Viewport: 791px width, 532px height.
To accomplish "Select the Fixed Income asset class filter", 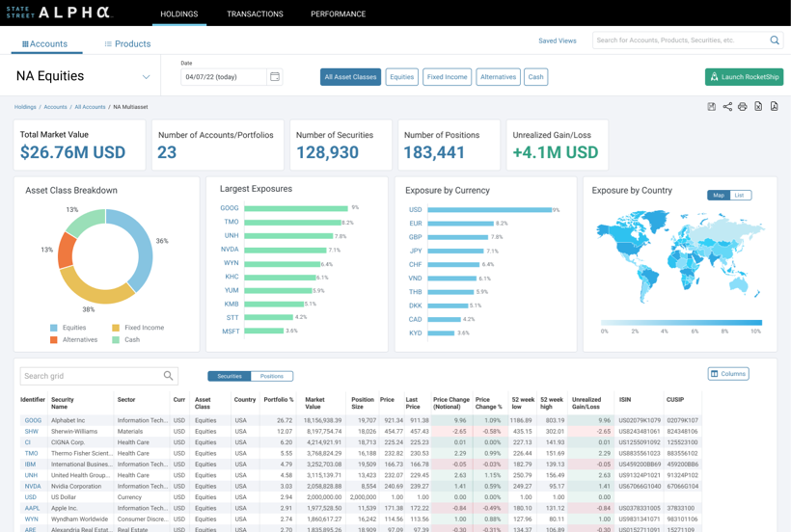I will tap(447, 77).
